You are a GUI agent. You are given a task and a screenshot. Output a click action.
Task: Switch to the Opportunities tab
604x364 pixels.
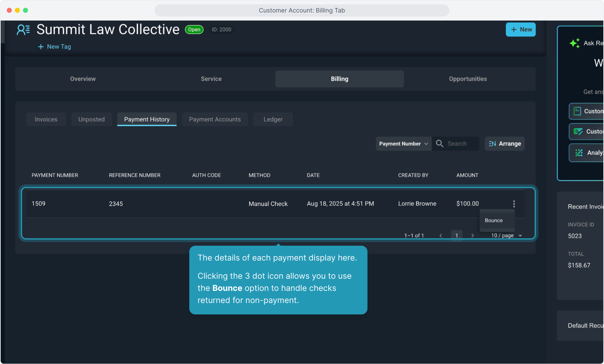(x=468, y=79)
